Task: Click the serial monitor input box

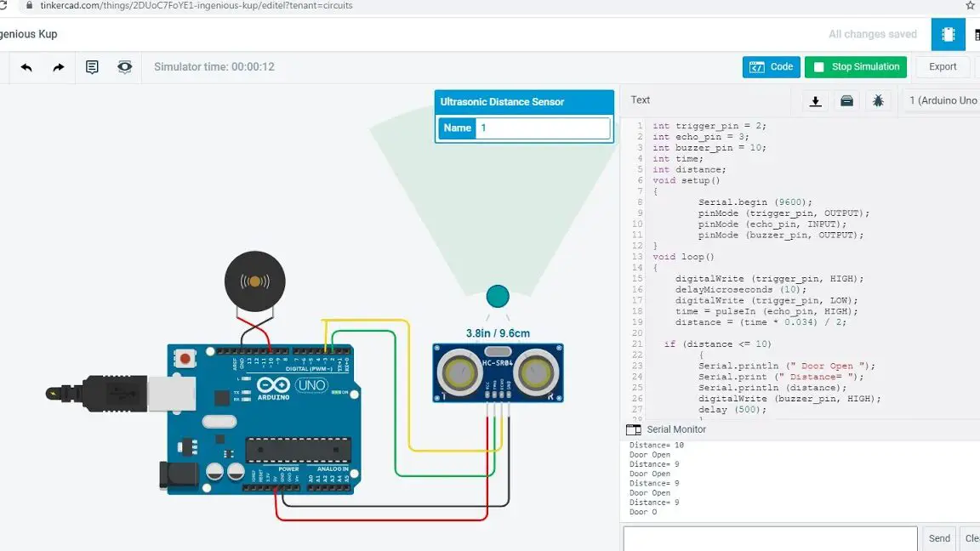Action: pyautogui.click(x=770, y=538)
